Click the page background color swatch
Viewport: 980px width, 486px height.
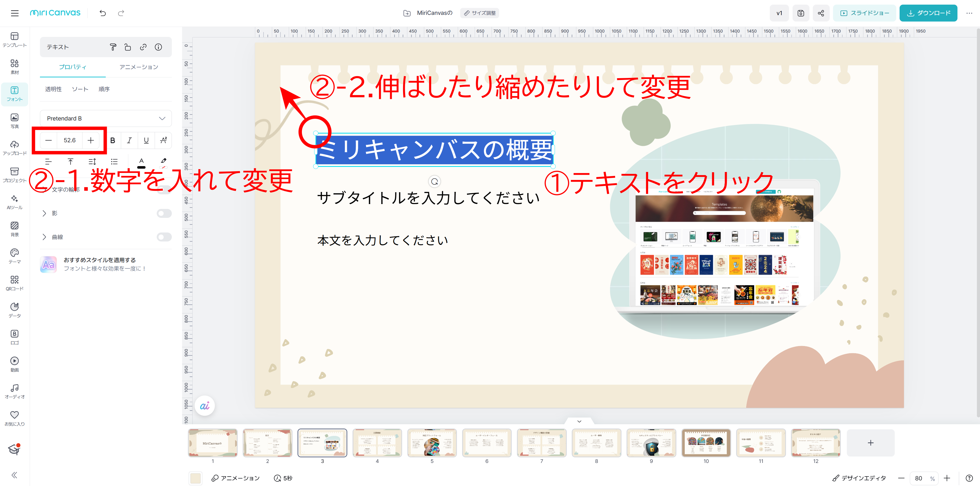click(195, 478)
